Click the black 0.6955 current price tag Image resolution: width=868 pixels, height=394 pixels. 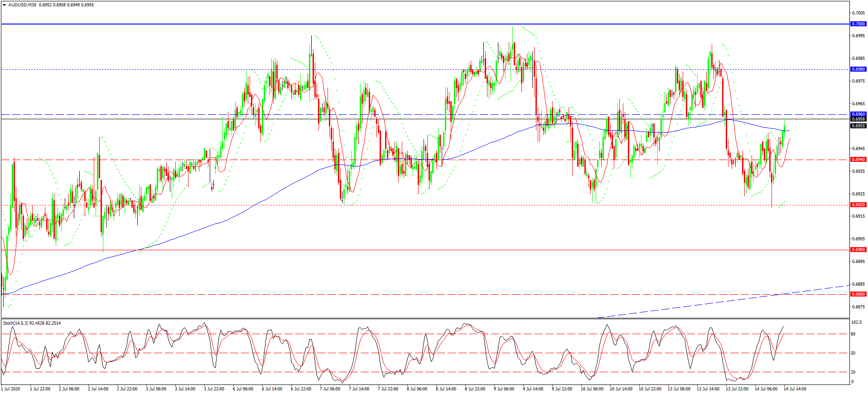[x=858, y=126]
